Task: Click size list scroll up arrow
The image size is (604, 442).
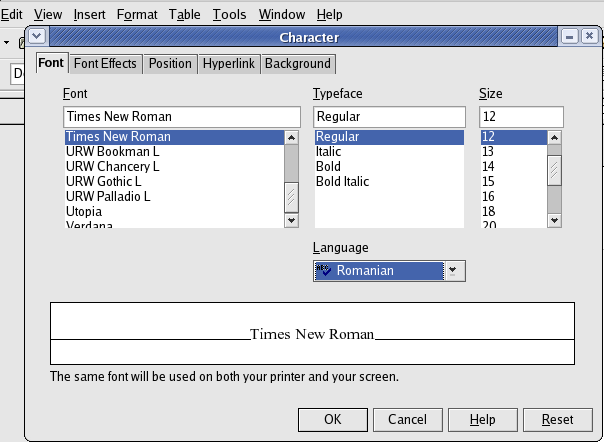Action: (554, 138)
